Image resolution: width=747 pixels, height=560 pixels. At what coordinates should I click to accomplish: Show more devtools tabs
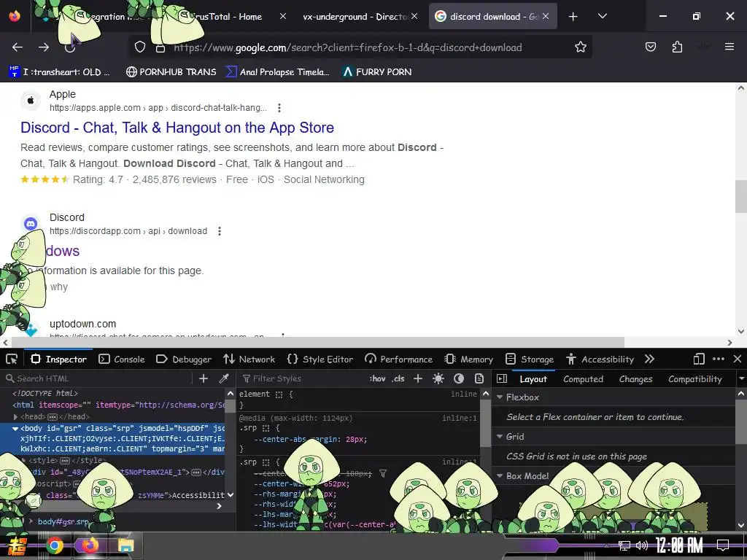pyautogui.click(x=649, y=359)
